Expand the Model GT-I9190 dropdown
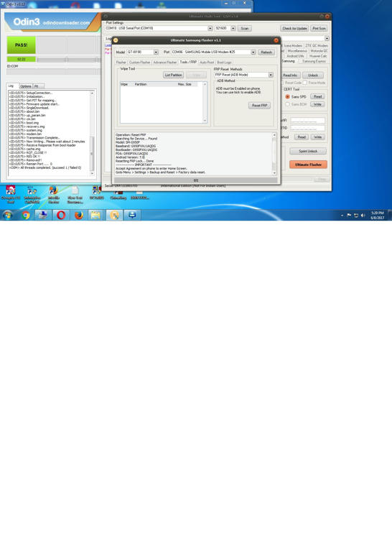Screen dimensions: 392x552 (156, 52)
